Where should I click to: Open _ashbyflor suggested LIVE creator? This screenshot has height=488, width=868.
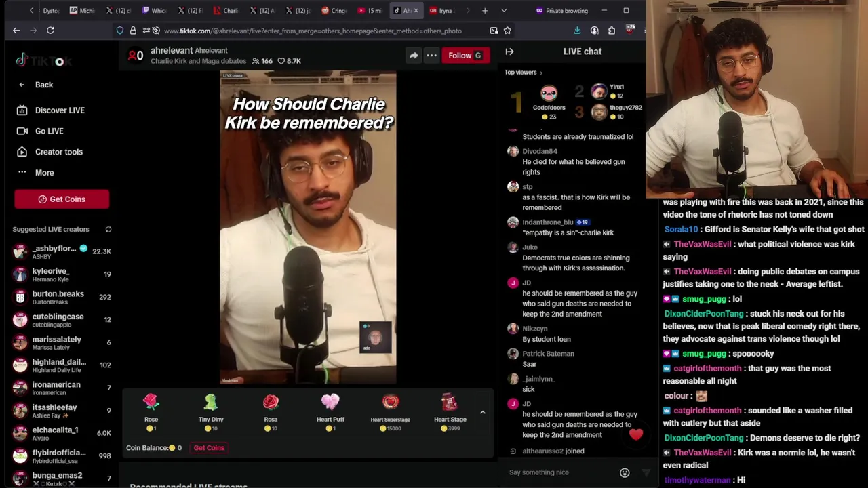[61, 251]
